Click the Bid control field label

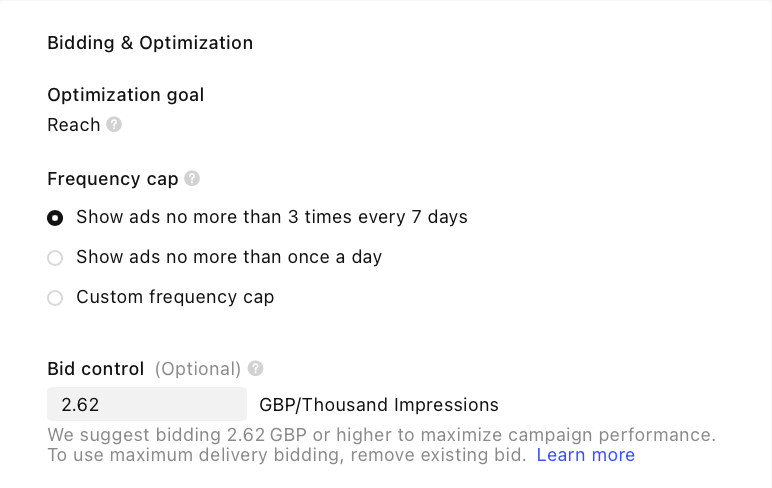96,368
